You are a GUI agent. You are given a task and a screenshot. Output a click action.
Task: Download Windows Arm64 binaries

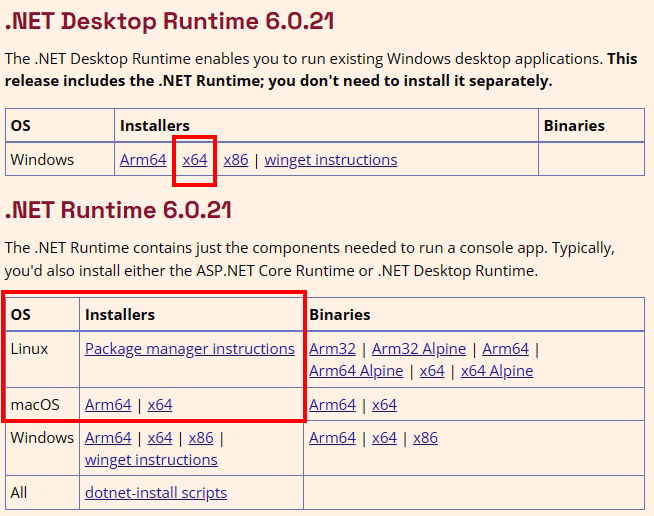pyautogui.click(x=332, y=438)
